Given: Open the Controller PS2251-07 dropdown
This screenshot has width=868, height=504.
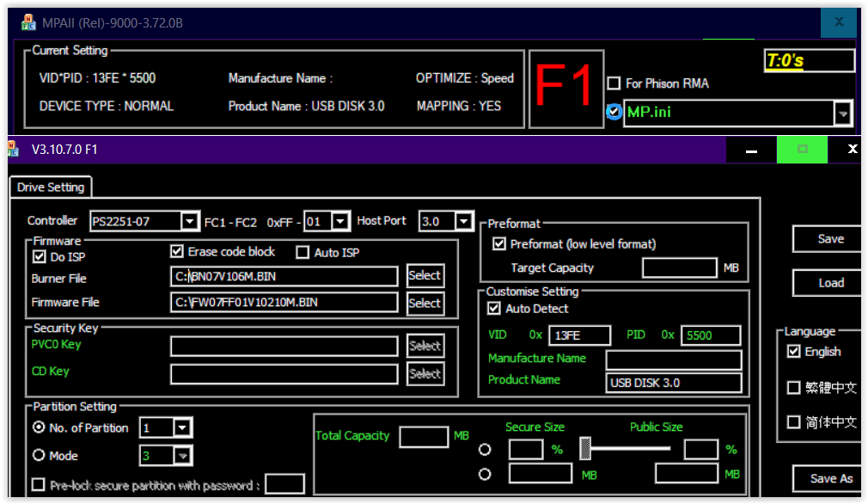Looking at the screenshot, I should tap(189, 222).
